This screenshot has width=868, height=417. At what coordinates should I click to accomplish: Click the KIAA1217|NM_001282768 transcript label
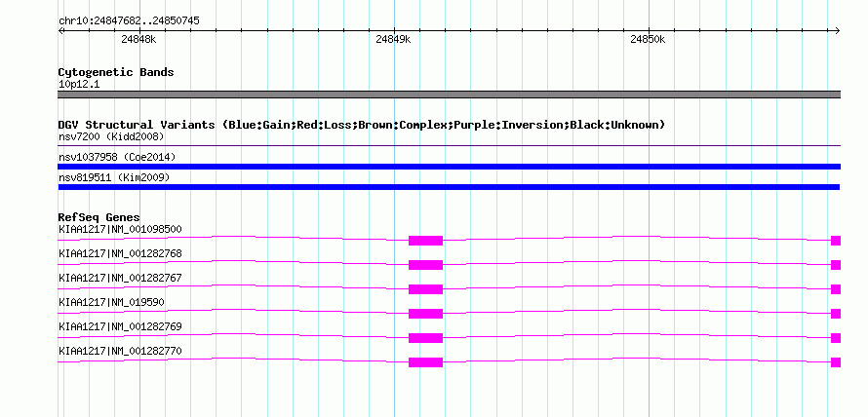(x=120, y=253)
